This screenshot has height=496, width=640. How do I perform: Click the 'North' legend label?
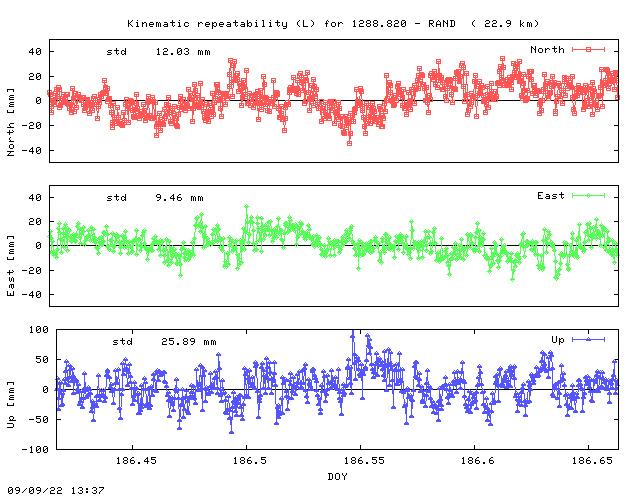pos(547,49)
